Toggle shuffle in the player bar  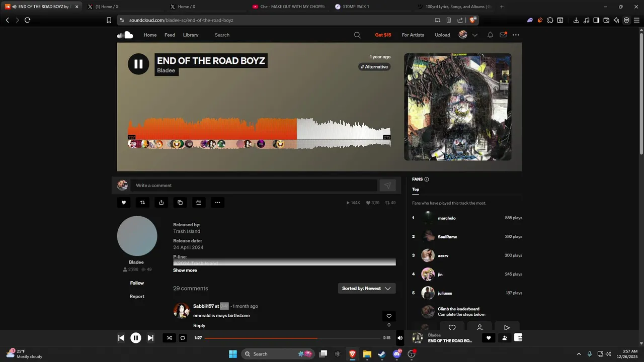click(x=169, y=338)
